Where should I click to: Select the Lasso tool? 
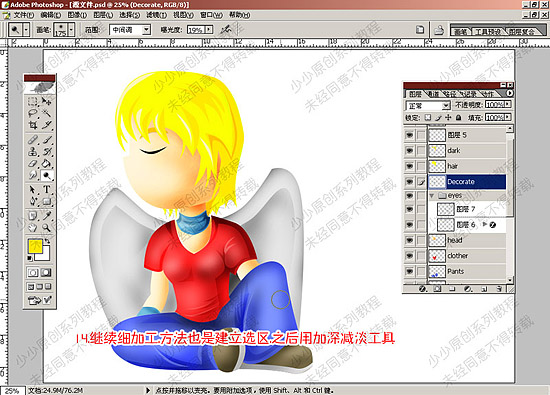tap(33, 113)
